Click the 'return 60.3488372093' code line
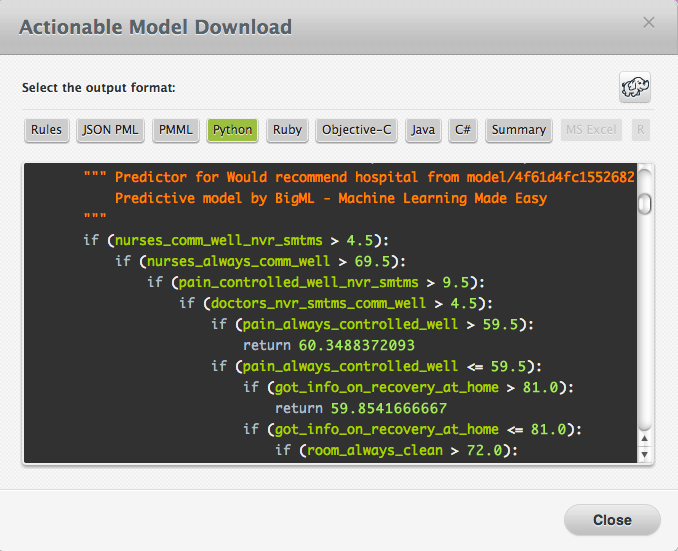678x551 pixels. point(314,345)
